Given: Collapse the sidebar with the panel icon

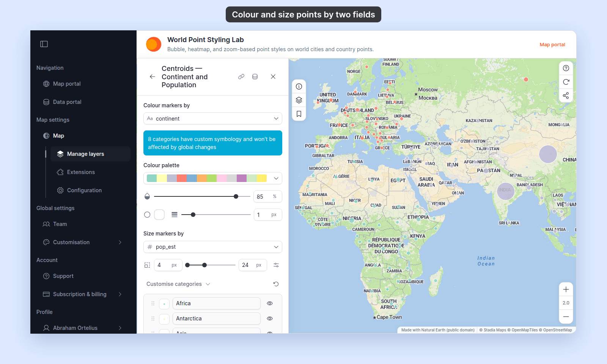Looking at the screenshot, I should tap(44, 44).
